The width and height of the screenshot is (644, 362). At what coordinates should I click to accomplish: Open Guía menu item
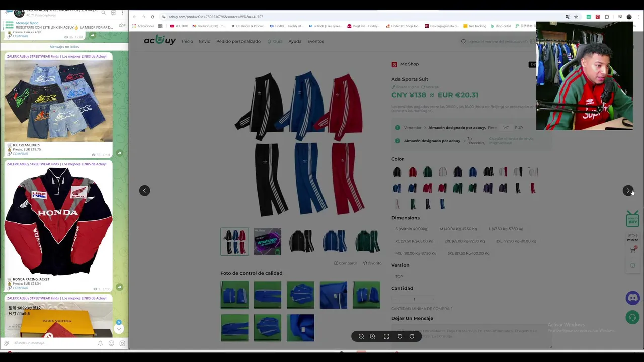275,41
